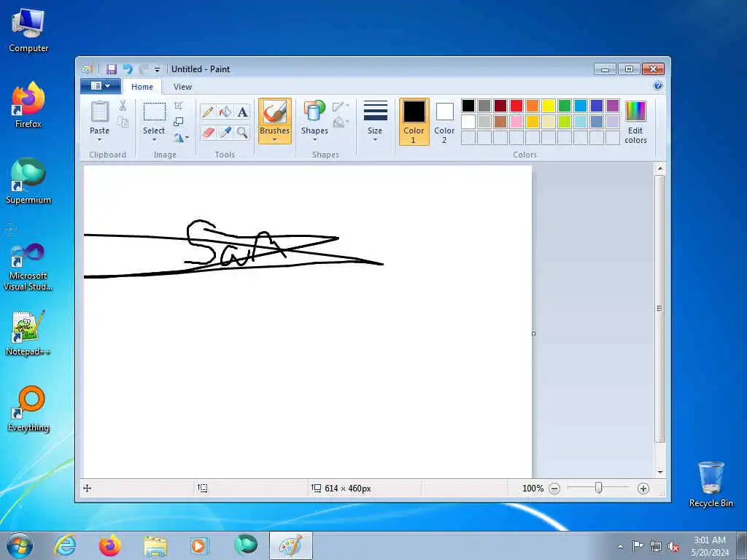The height and width of the screenshot is (560, 747).
Task: Click the Action Center flag icon
Action: (637, 546)
